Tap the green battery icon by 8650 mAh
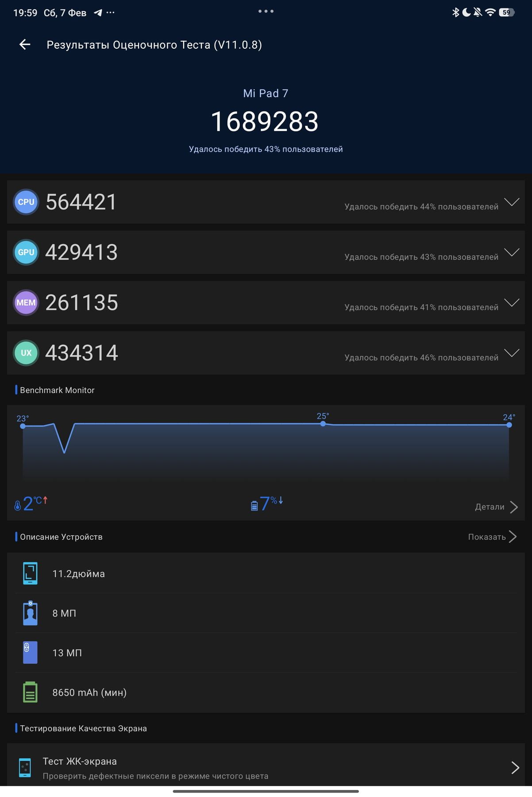Viewport: 532px width, 797px height. click(x=30, y=692)
